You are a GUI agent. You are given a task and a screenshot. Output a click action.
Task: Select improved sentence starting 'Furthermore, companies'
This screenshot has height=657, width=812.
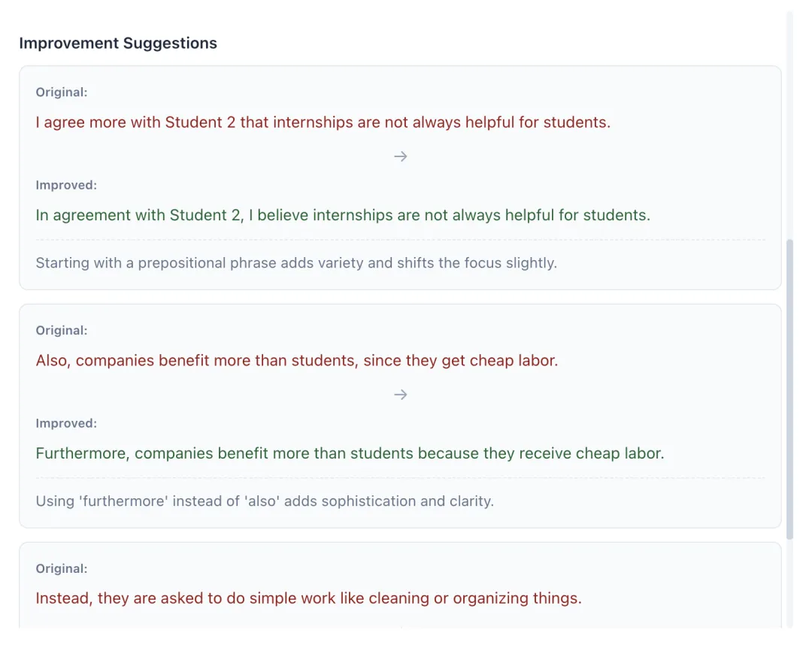tap(350, 453)
